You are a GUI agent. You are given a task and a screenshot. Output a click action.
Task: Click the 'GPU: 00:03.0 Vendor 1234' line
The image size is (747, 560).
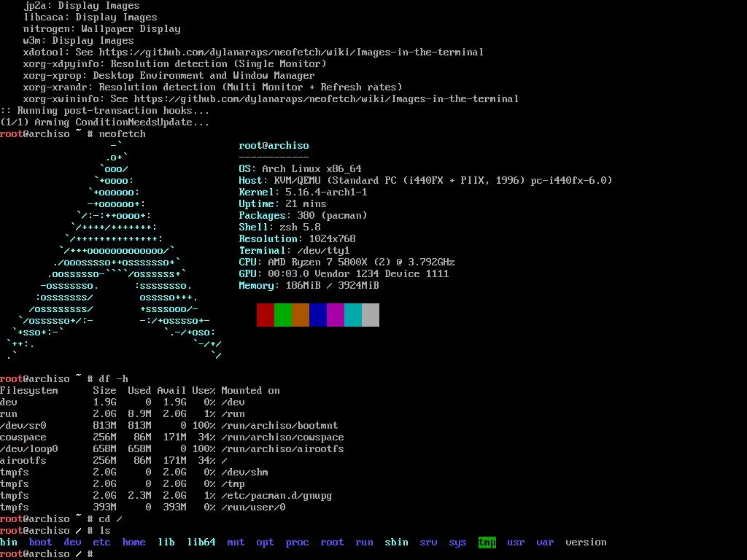tap(344, 274)
